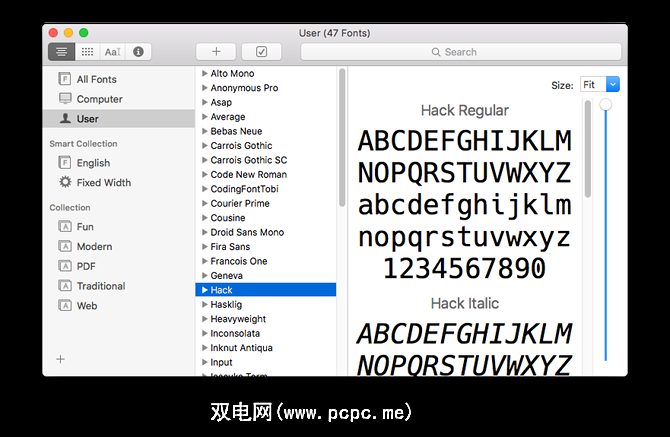Expand the Code New Roman family

tap(205, 174)
